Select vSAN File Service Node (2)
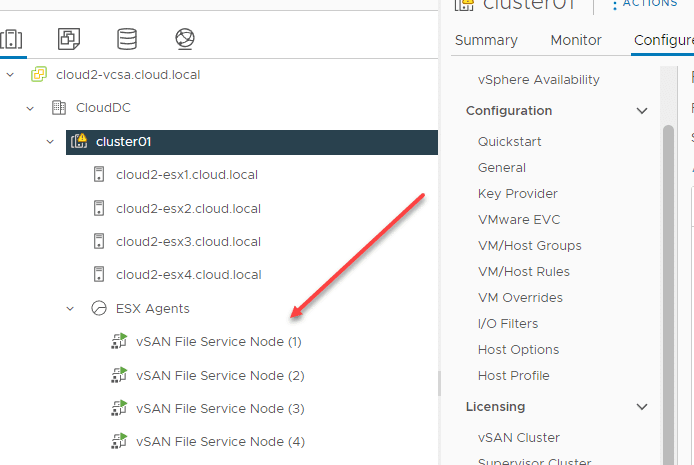Image resolution: width=694 pixels, height=465 pixels. pyautogui.click(x=220, y=376)
